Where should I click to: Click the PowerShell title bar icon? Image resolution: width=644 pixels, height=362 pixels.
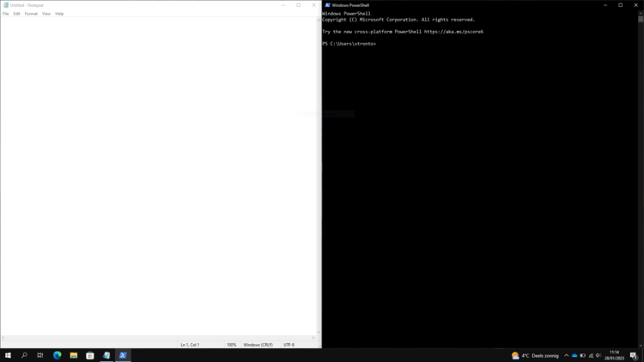click(327, 5)
